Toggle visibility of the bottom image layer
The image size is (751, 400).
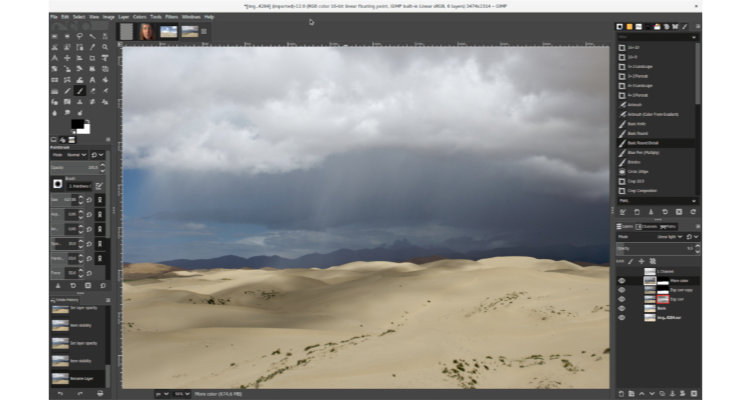pyautogui.click(x=621, y=318)
